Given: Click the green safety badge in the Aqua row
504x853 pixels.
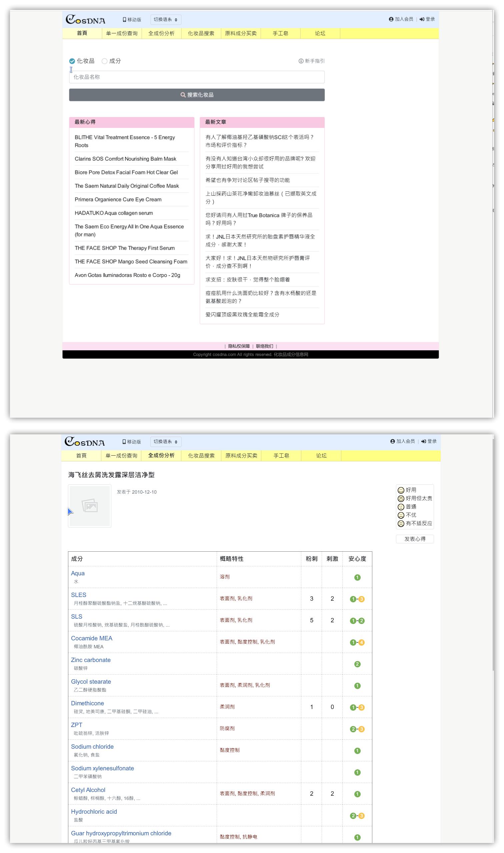Looking at the screenshot, I should point(357,577).
